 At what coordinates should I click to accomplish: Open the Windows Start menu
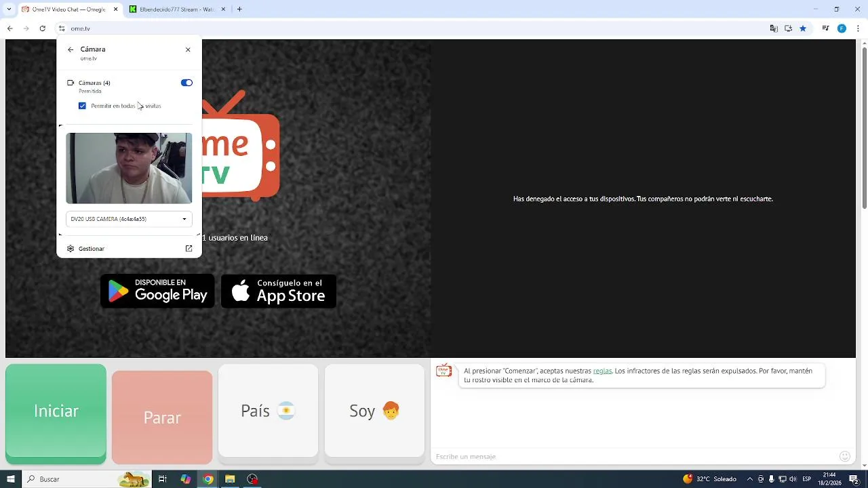coord(10,479)
